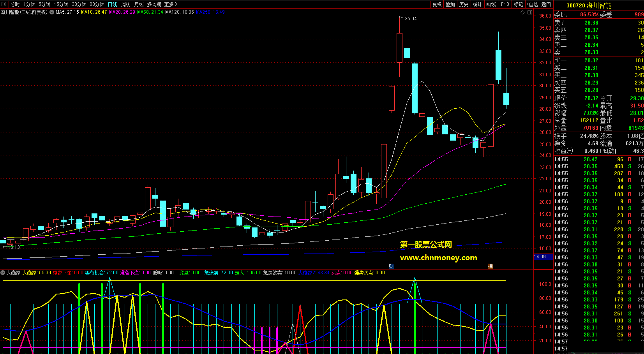Click the diamond marker icon above price axis
Screen dimensions: 644x354
click(x=523, y=12)
